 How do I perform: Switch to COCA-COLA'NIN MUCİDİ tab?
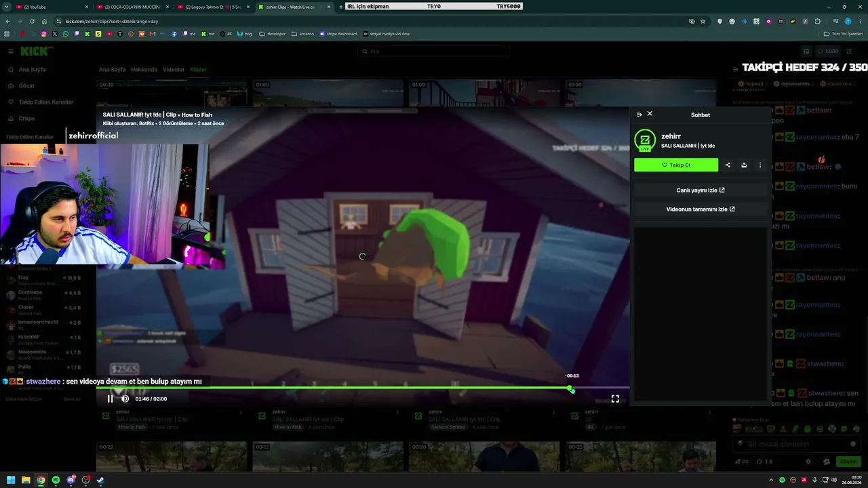[133, 7]
